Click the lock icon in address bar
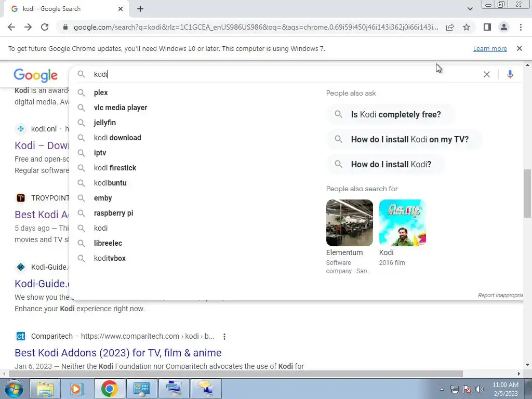The image size is (532, 399). point(65,27)
